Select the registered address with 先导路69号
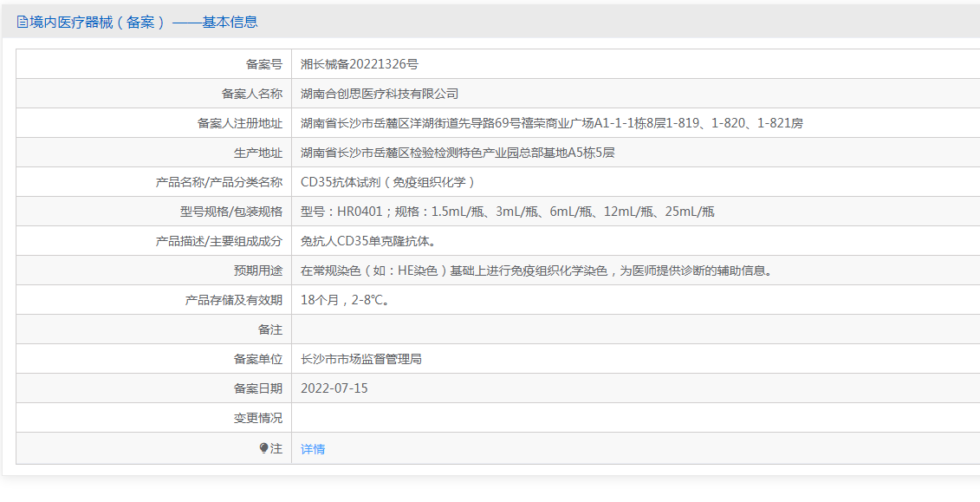Screen dimensions: 980x502 click(552, 123)
